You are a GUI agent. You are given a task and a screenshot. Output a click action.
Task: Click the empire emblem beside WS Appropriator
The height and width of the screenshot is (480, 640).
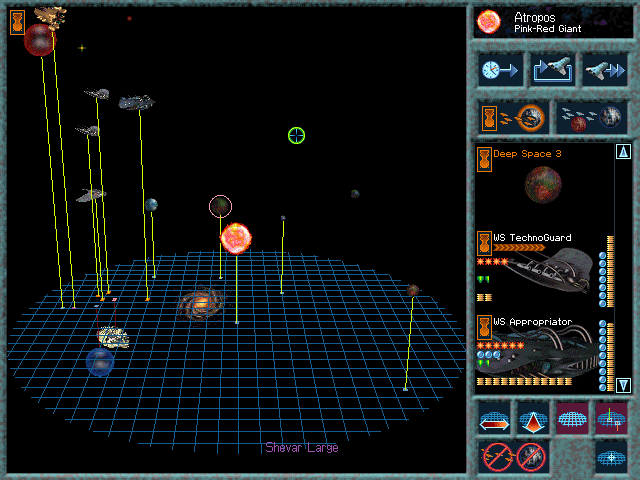point(484,328)
